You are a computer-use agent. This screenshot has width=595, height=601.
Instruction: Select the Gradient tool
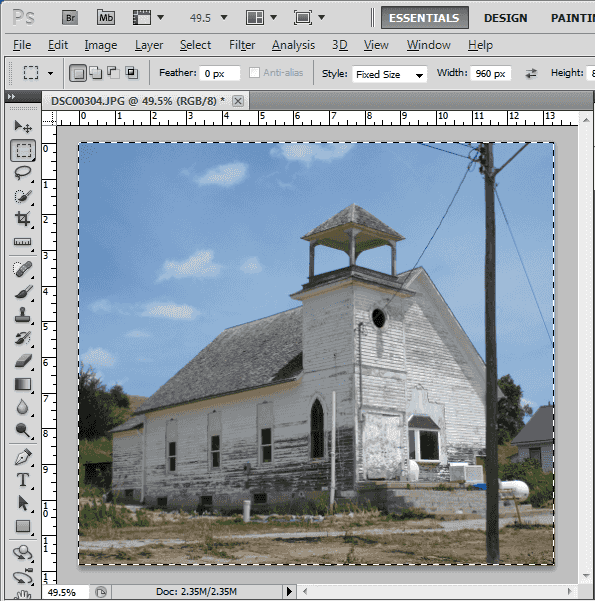click(x=23, y=384)
